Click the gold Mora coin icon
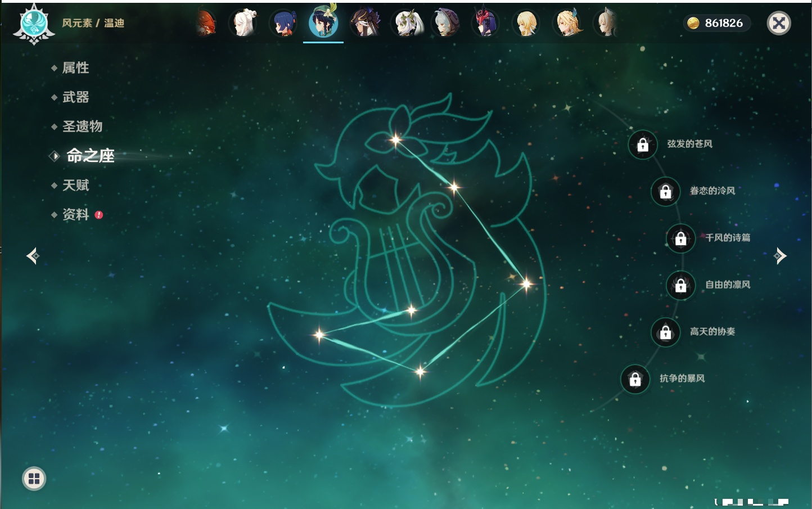The height and width of the screenshot is (509, 812). point(693,23)
